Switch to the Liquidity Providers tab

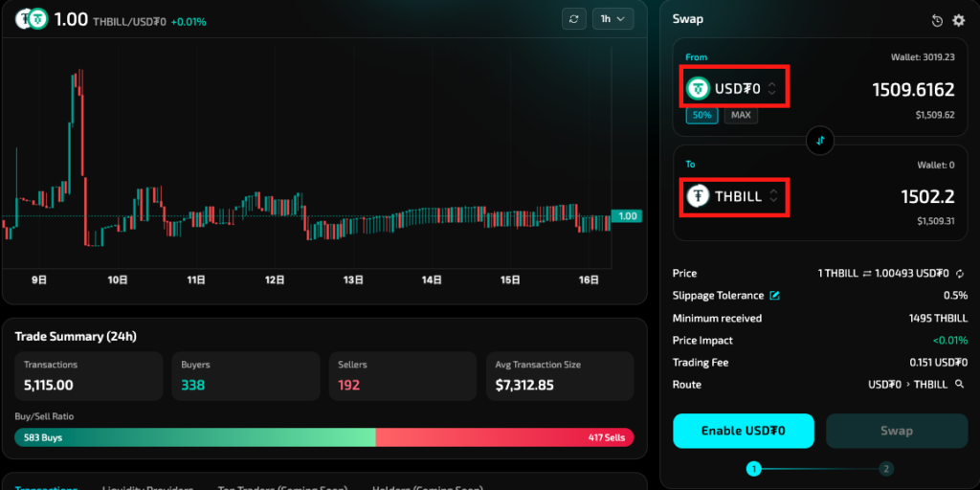pyautogui.click(x=147, y=487)
